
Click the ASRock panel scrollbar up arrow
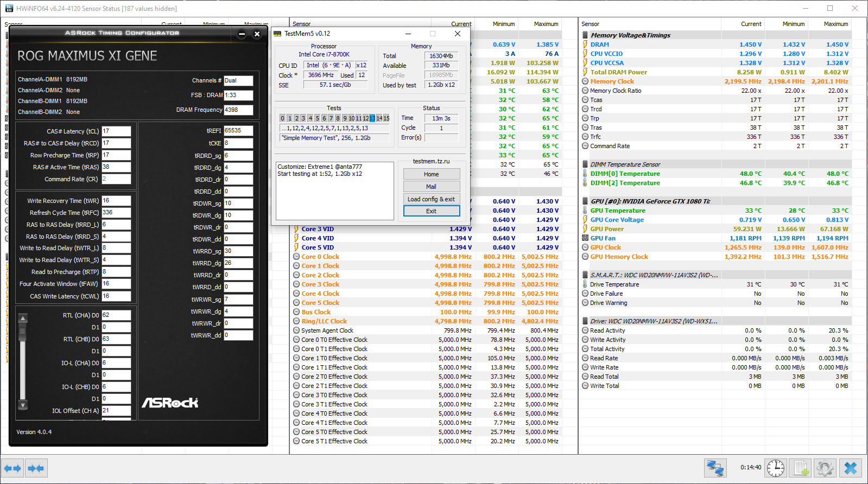tap(23, 318)
